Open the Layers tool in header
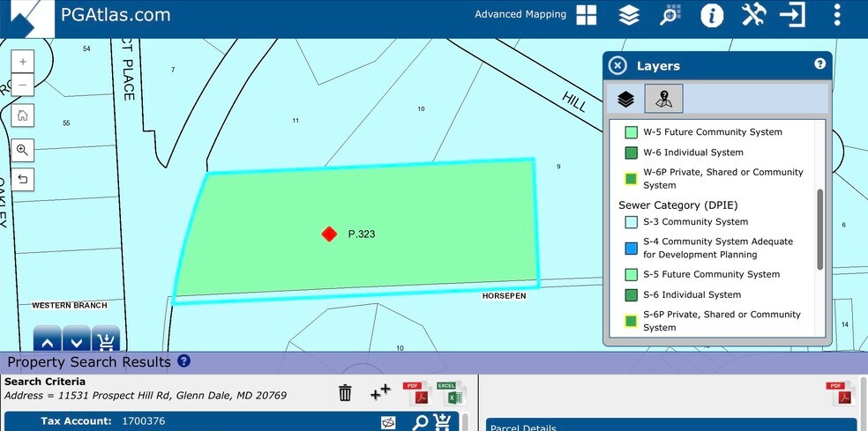The image size is (868, 431). click(629, 15)
